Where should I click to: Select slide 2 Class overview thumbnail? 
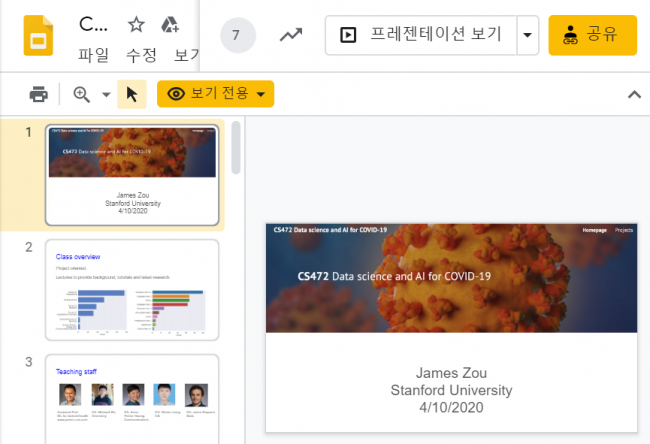coord(132,290)
